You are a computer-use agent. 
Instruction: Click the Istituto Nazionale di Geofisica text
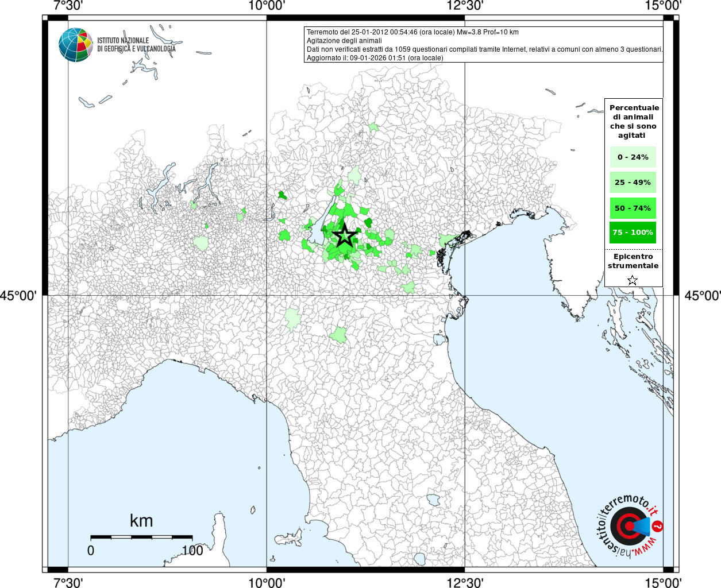click(137, 45)
